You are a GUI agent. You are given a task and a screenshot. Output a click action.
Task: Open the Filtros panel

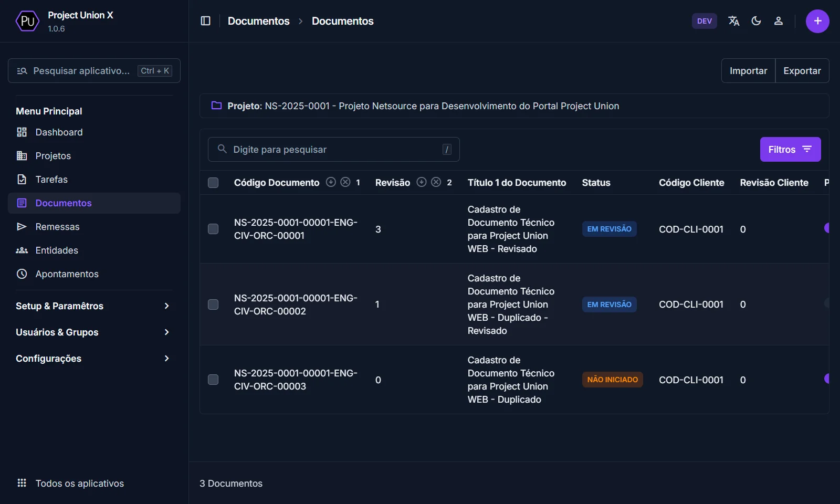790,150
